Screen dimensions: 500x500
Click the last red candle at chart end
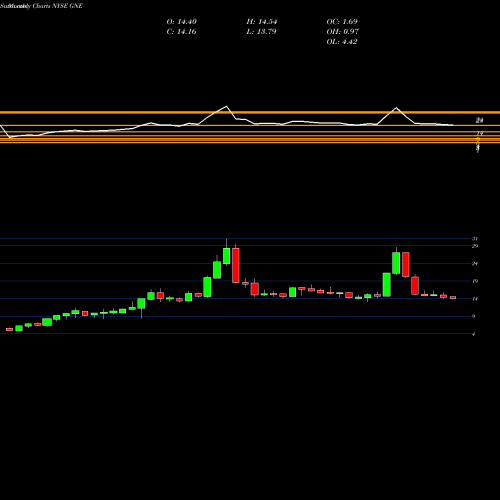tap(453, 297)
